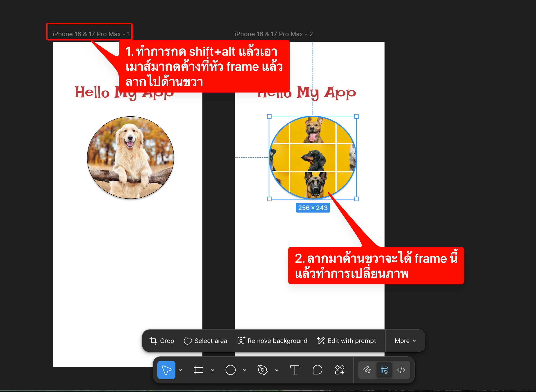Select the Ellipse shape tool
This screenshot has height=392, width=536.
tap(230, 370)
